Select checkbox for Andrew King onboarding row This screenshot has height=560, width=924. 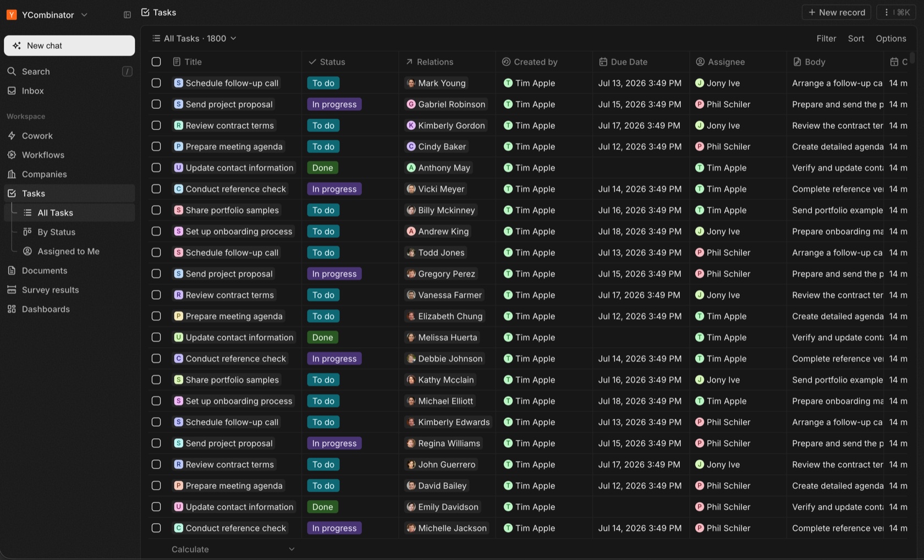click(156, 231)
